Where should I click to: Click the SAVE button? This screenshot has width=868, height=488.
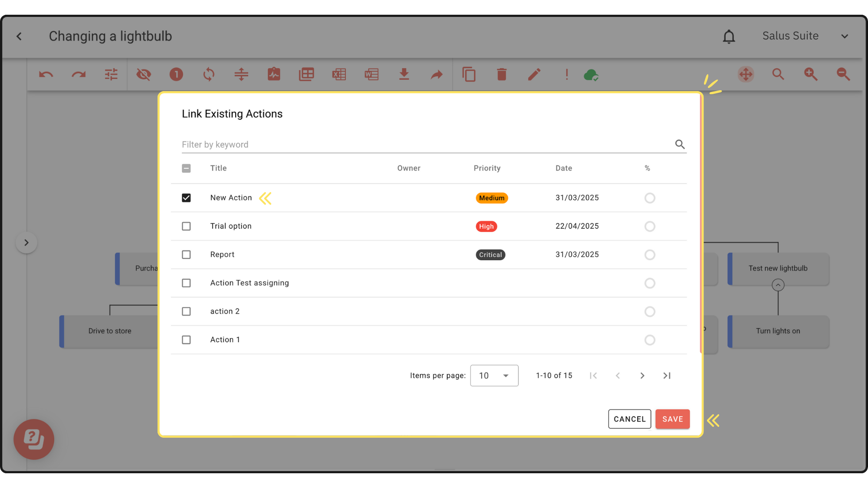(672, 419)
